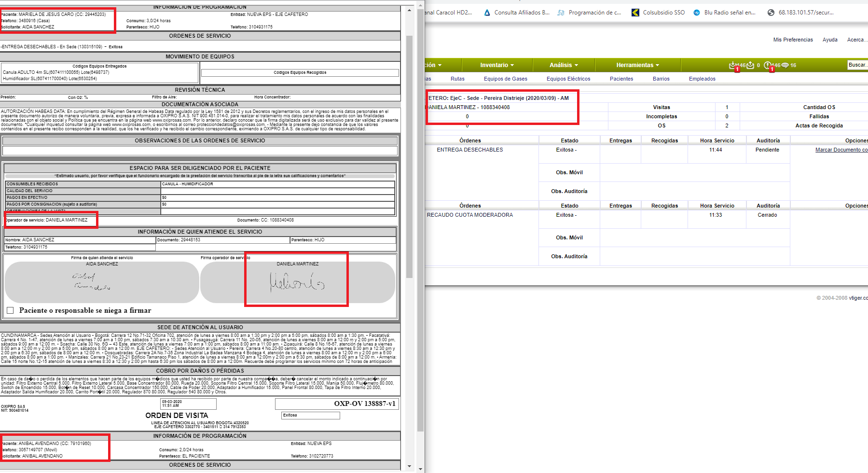Tick 'Paciente o responsable se niega a firmar' checkbox
The image size is (868, 473).
pyautogui.click(x=10, y=310)
